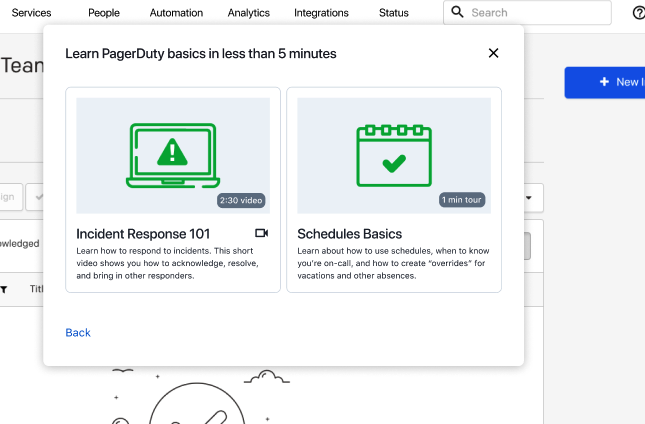Click the 2:30 video badge
The width and height of the screenshot is (645, 424).
[x=241, y=200]
